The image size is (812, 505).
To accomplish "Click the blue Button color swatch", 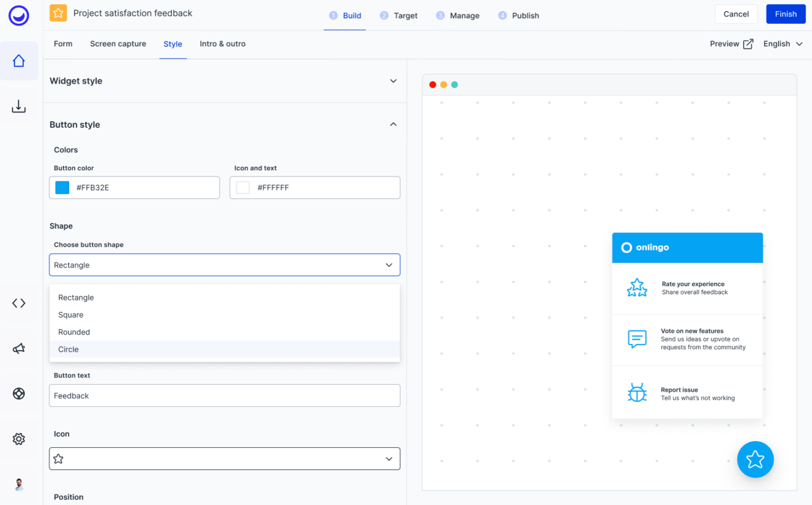I will point(62,188).
